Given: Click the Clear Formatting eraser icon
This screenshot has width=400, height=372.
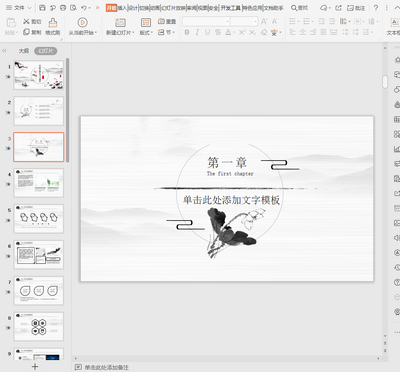Looking at the screenshot, I should pyautogui.click(x=264, y=32).
